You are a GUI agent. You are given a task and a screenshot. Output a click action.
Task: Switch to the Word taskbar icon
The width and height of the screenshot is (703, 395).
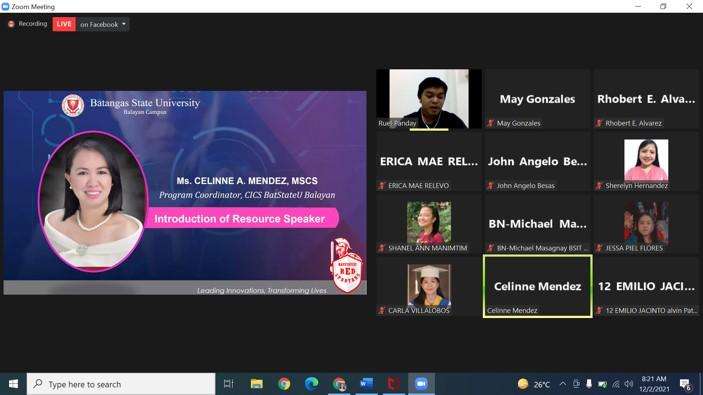366,384
